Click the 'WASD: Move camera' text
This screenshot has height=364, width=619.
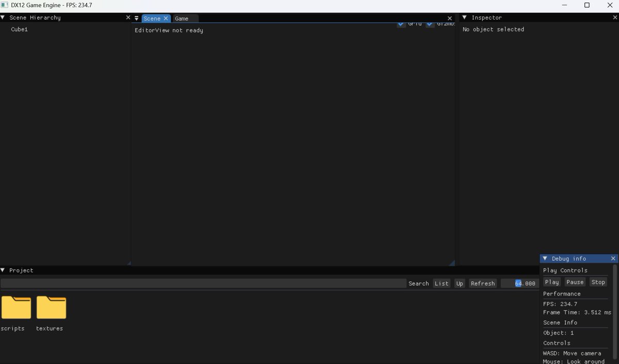tap(572, 354)
